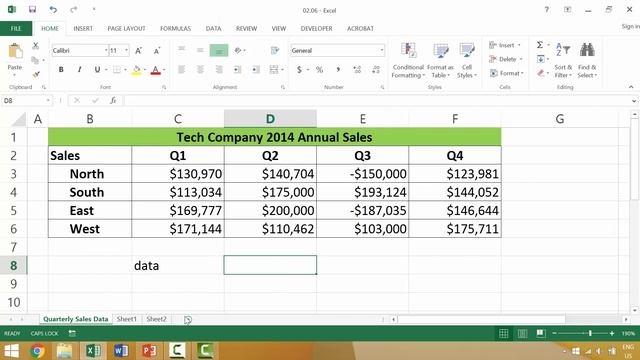640x360 pixels.
Task: Toggle Underline formatting
Action: pyautogui.click(x=97, y=70)
